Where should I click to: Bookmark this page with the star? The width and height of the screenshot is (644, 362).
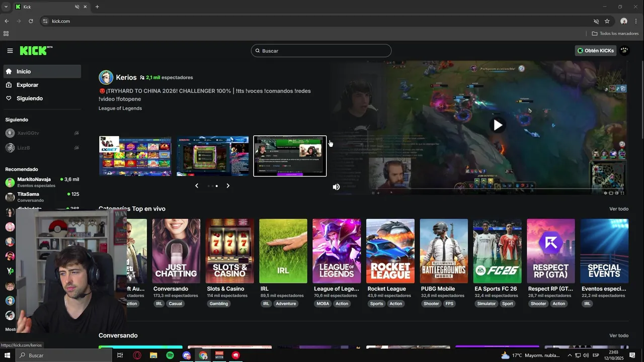pyautogui.click(x=607, y=21)
